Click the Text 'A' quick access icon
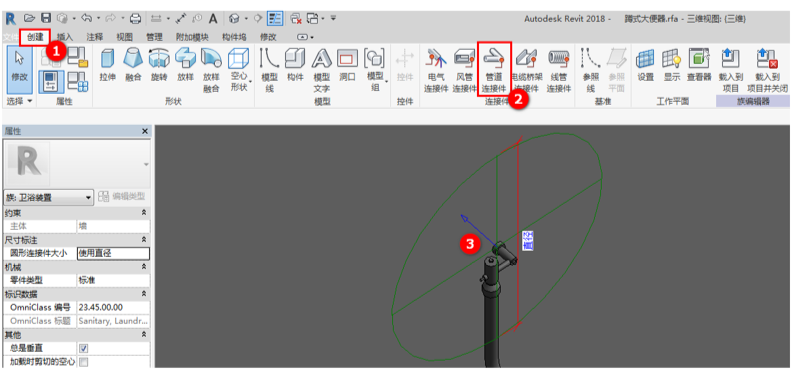The width and height of the screenshot is (796, 380). click(213, 19)
